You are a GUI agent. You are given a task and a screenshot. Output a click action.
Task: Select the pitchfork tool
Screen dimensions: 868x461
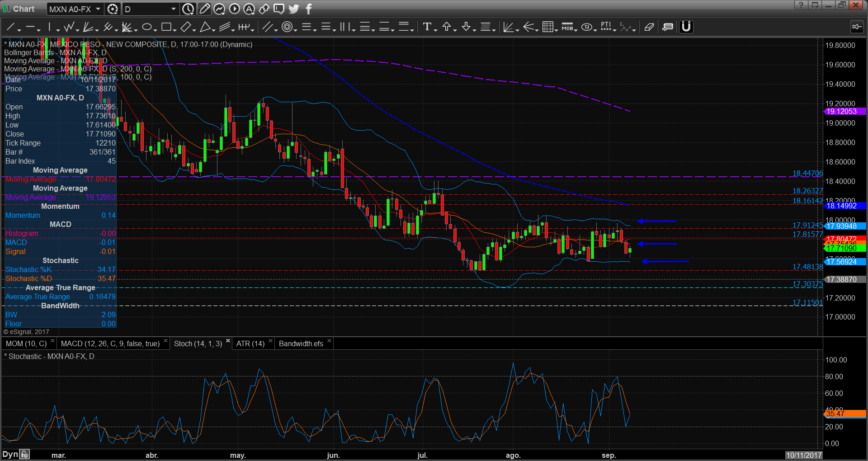107,27
